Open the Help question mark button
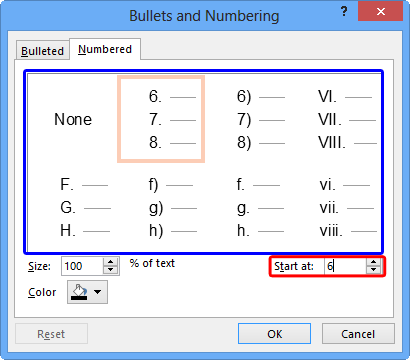 (x=344, y=12)
